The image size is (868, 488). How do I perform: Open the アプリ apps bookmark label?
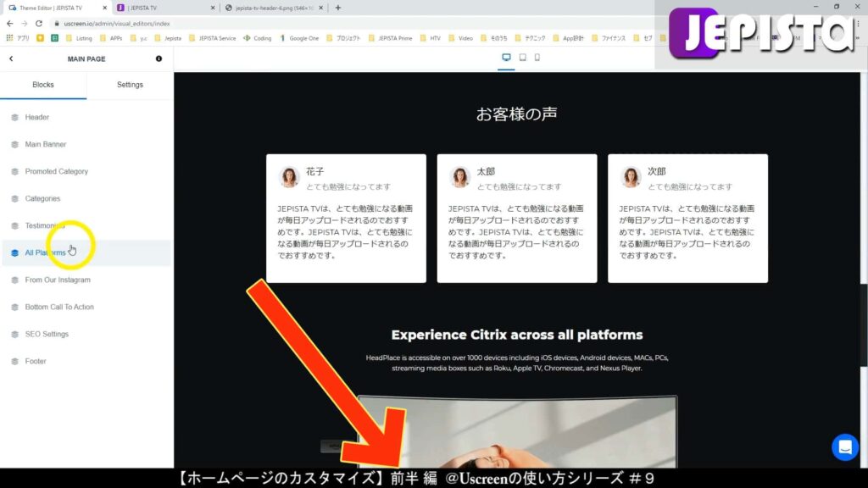23,38
